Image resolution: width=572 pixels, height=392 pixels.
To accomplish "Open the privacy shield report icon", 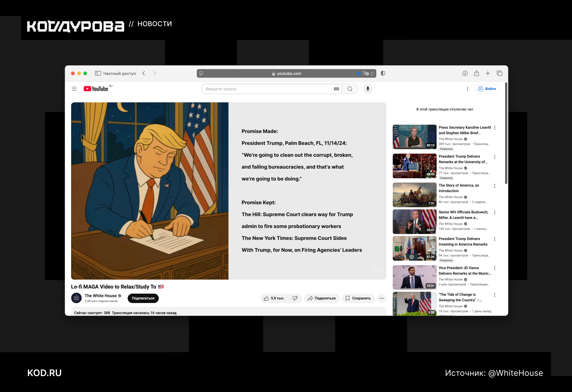I will click(383, 73).
